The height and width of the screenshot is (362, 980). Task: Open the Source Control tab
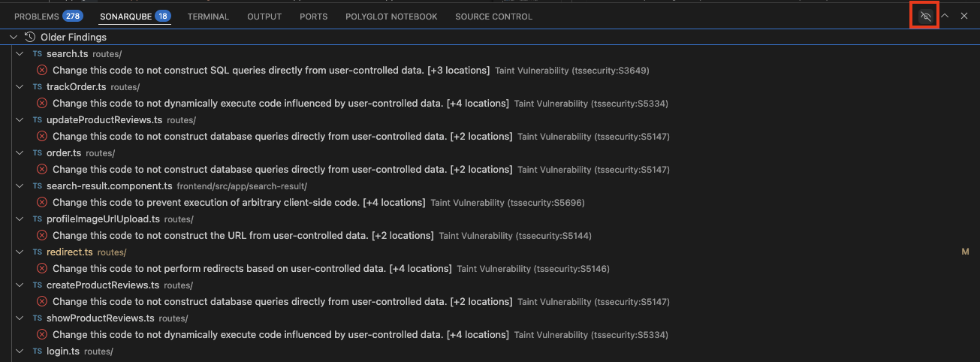coord(493,17)
